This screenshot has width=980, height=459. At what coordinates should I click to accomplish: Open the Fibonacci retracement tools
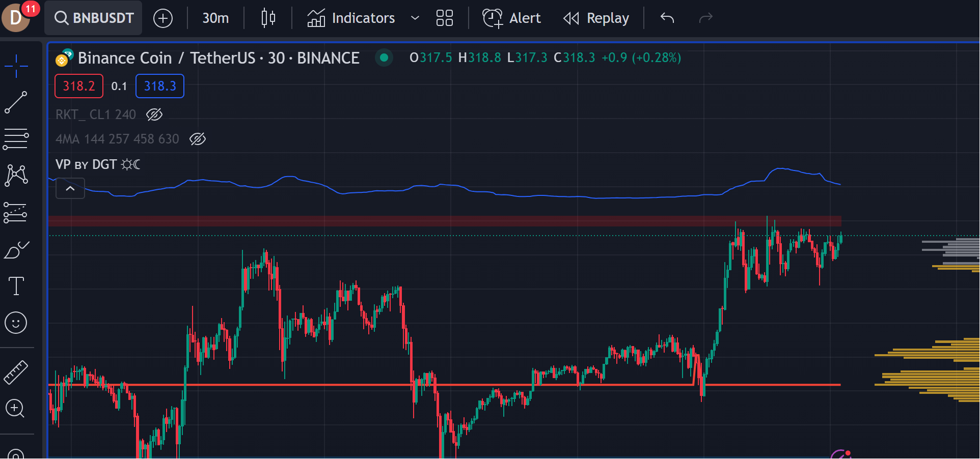click(16, 139)
